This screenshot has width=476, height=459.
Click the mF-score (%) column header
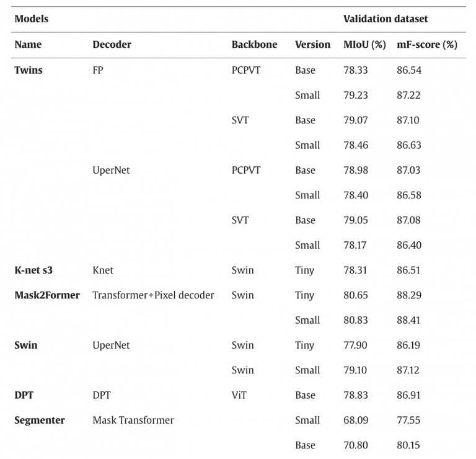(427, 45)
